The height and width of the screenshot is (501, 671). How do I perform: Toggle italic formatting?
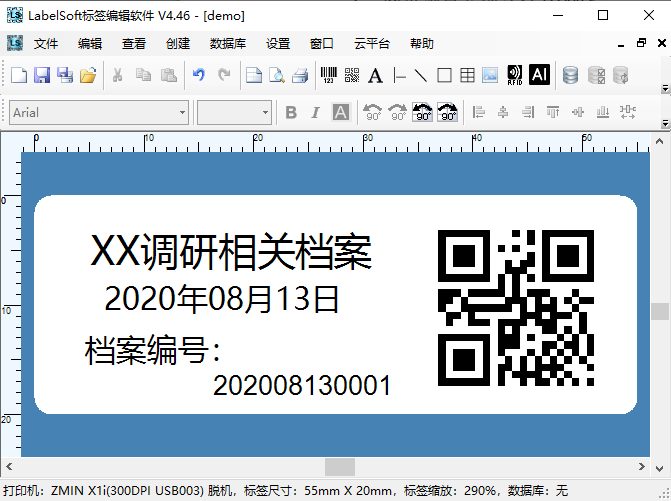[x=315, y=113]
